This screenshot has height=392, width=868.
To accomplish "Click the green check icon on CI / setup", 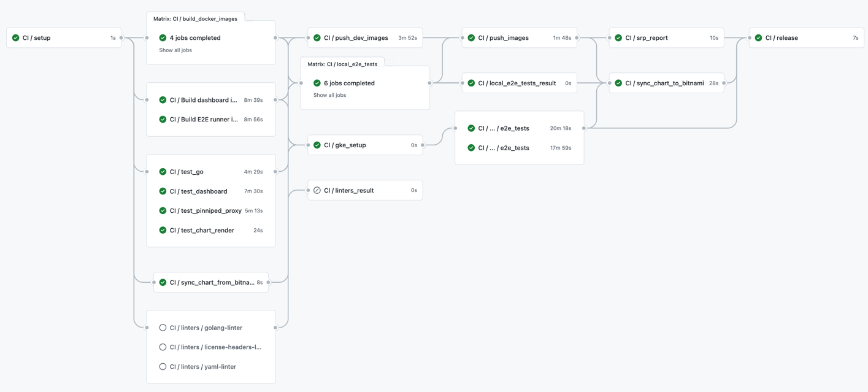I will click(x=15, y=37).
